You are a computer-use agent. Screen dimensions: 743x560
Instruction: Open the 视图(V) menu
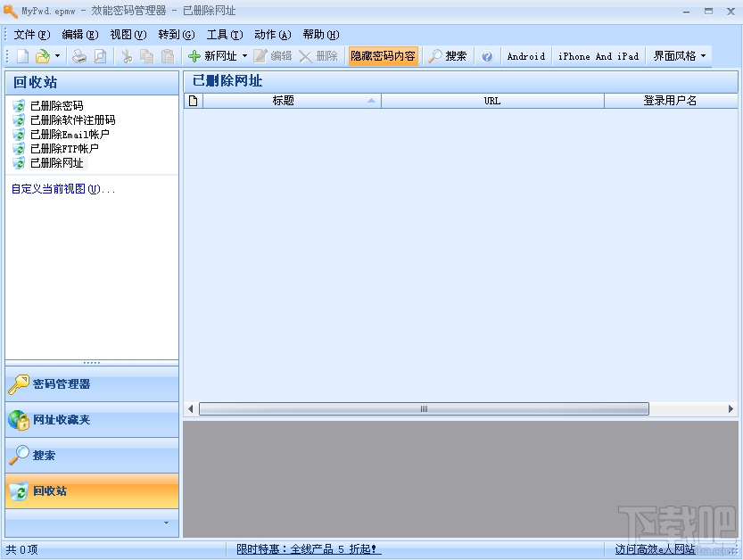tap(128, 35)
